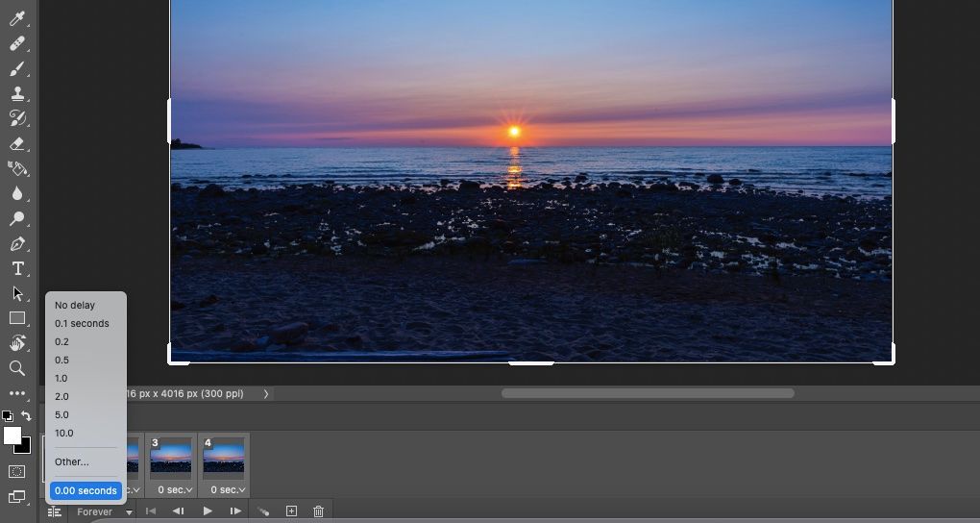Viewport: 980px width, 523px height.
Task: Delete selected frame with trash icon
Action: coord(319,511)
